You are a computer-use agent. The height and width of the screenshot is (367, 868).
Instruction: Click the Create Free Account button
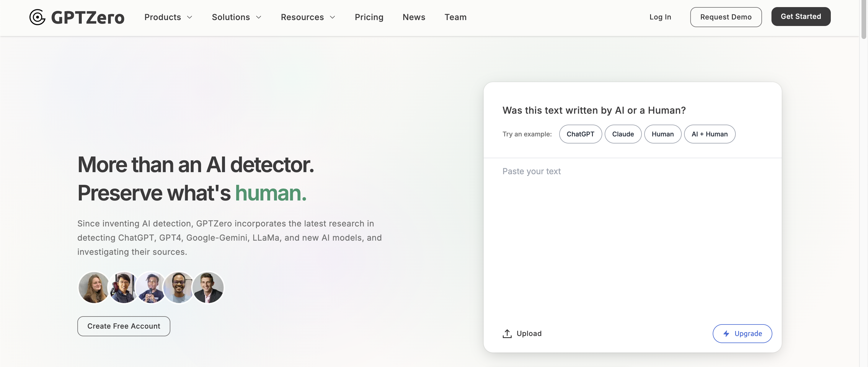124,326
